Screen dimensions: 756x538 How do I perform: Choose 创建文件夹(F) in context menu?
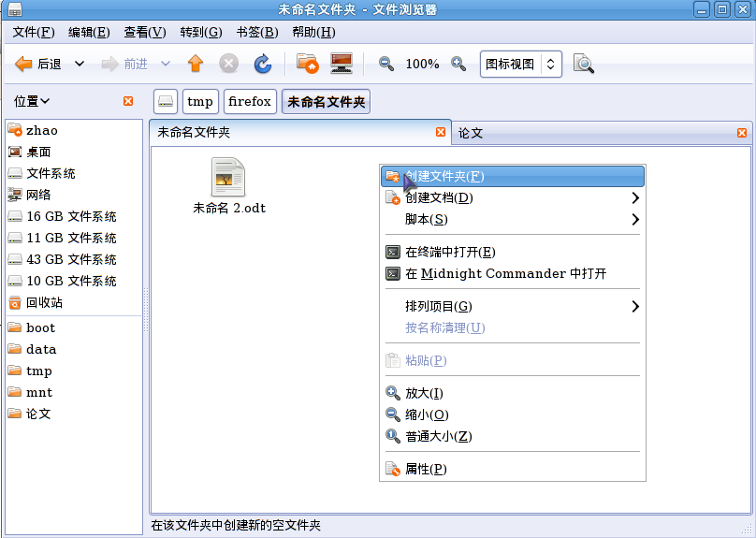click(513, 177)
